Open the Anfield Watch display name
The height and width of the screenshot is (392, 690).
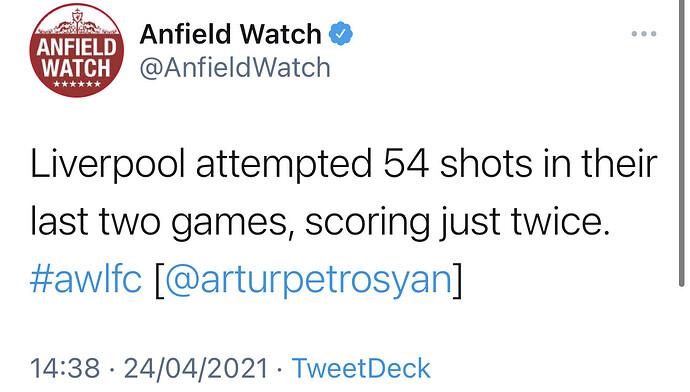pos(231,34)
